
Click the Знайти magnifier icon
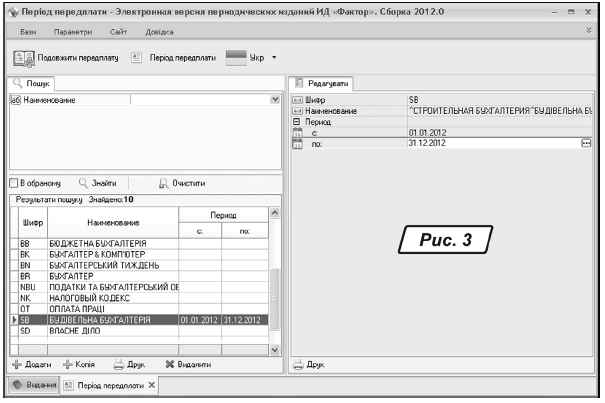[84, 184]
